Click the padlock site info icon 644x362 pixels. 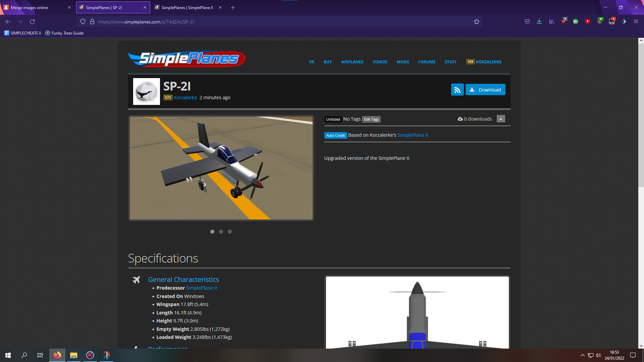pyautogui.click(x=92, y=22)
